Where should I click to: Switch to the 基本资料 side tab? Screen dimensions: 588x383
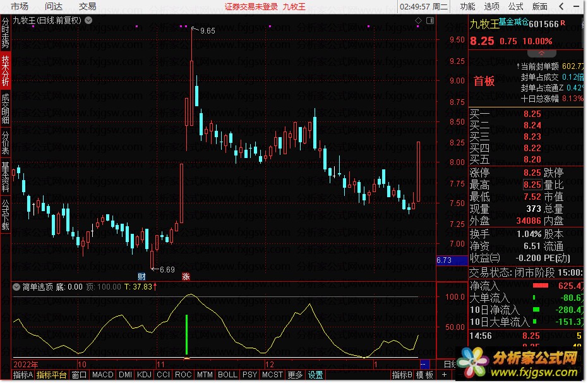point(5,177)
